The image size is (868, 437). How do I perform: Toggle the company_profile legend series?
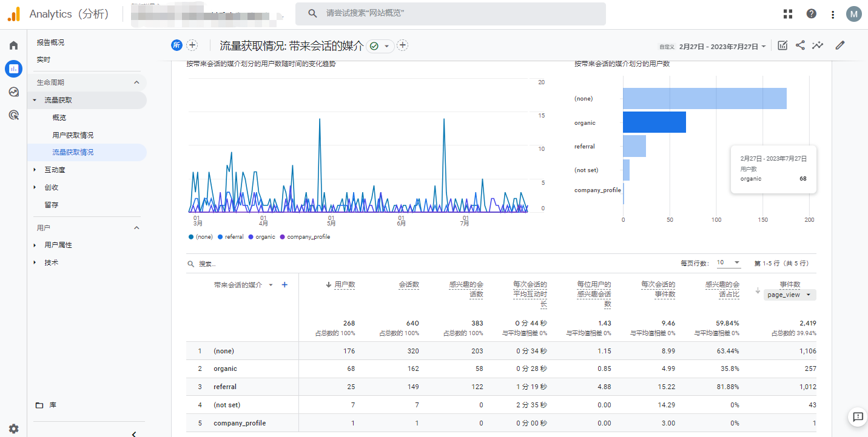click(x=305, y=237)
